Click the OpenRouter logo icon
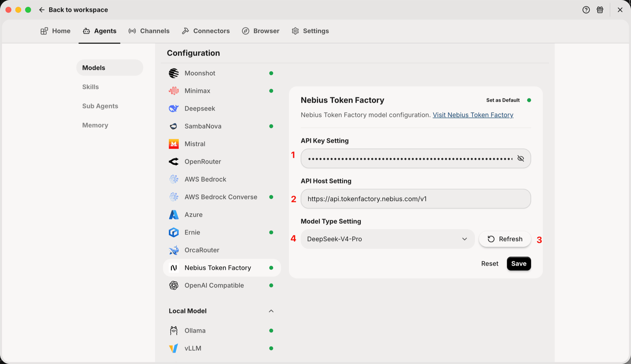Screen dimensions: 631x364 [174, 161]
